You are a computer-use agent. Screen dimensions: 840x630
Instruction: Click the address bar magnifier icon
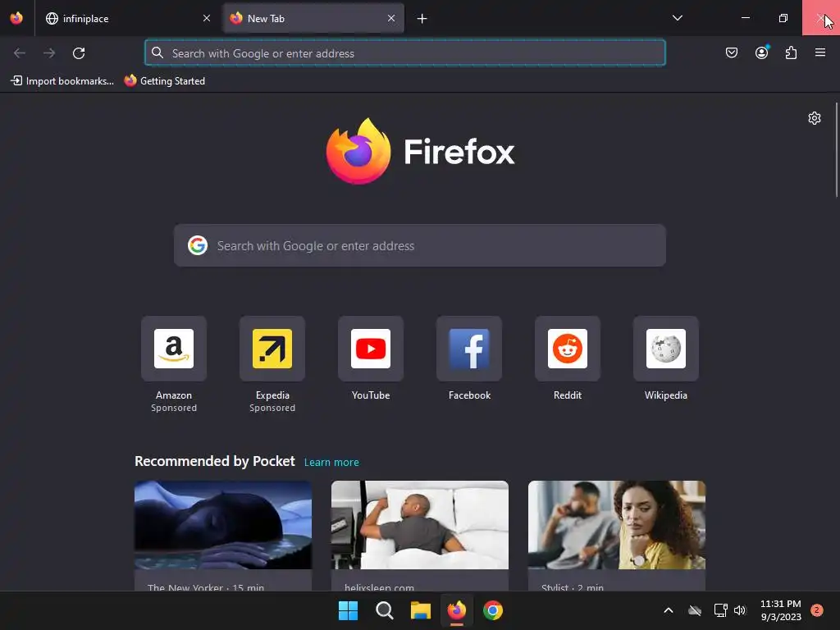[157, 52]
